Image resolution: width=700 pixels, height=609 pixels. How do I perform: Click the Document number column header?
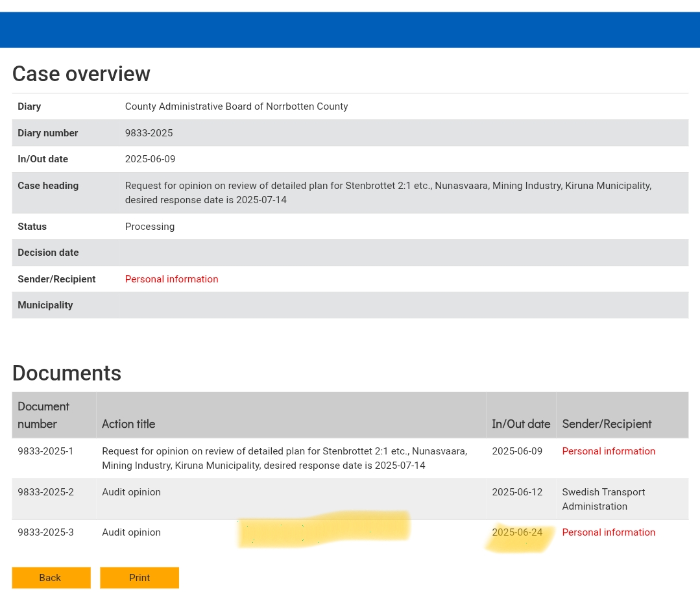tap(43, 415)
